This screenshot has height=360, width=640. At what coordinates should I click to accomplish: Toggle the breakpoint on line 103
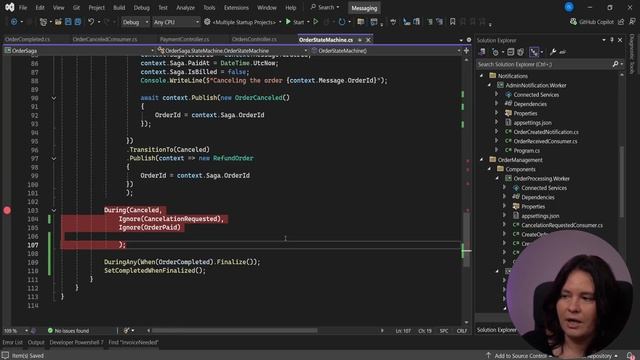(x=7, y=210)
